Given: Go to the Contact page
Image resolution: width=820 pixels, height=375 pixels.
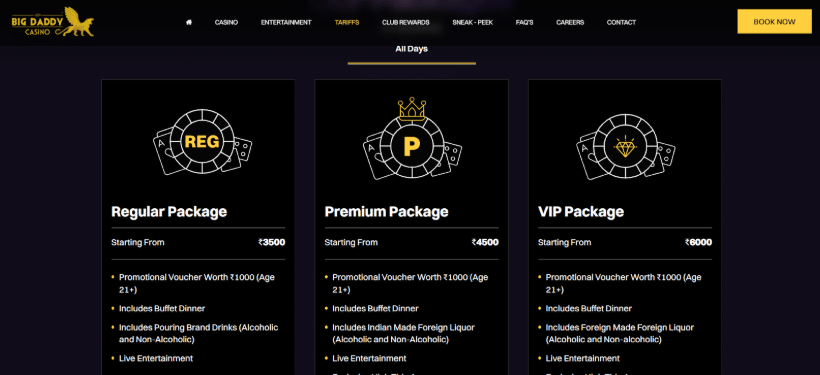Looking at the screenshot, I should point(621,22).
